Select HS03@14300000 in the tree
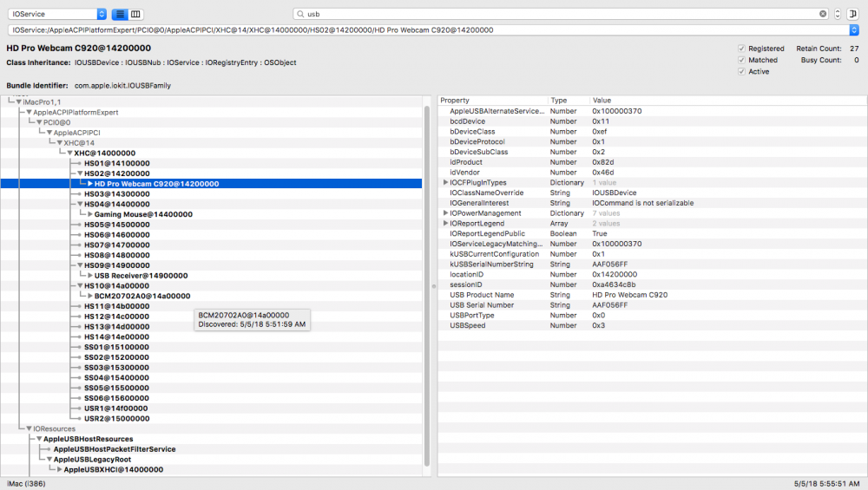868x490 pixels. click(x=117, y=193)
